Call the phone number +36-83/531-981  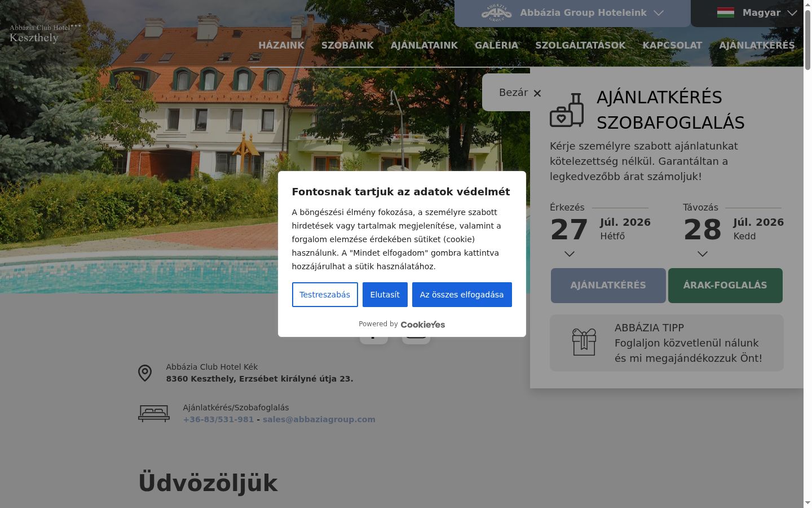[x=218, y=419]
